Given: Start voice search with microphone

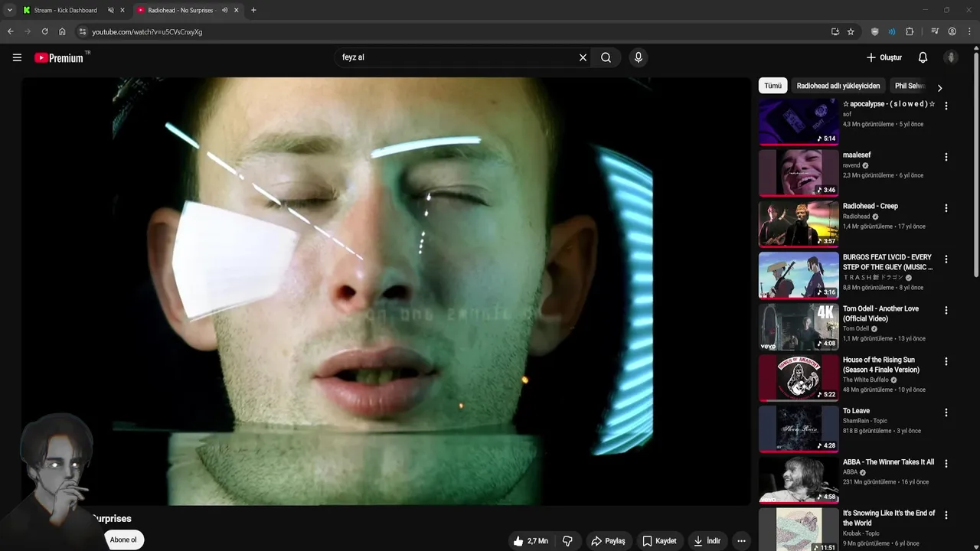Looking at the screenshot, I should [x=639, y=57].
